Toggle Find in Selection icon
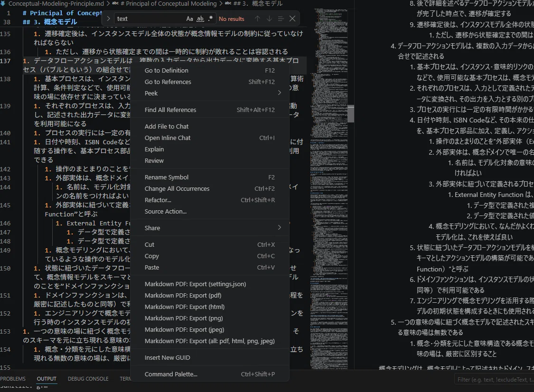The height and width of the screenshot is (392, 534). click(x=281, y=19)
